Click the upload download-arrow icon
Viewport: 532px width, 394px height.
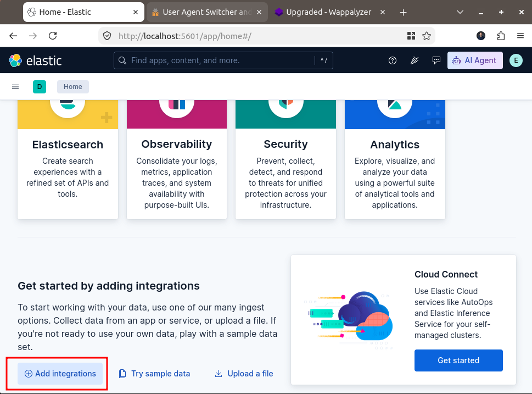tap(219, 374)
